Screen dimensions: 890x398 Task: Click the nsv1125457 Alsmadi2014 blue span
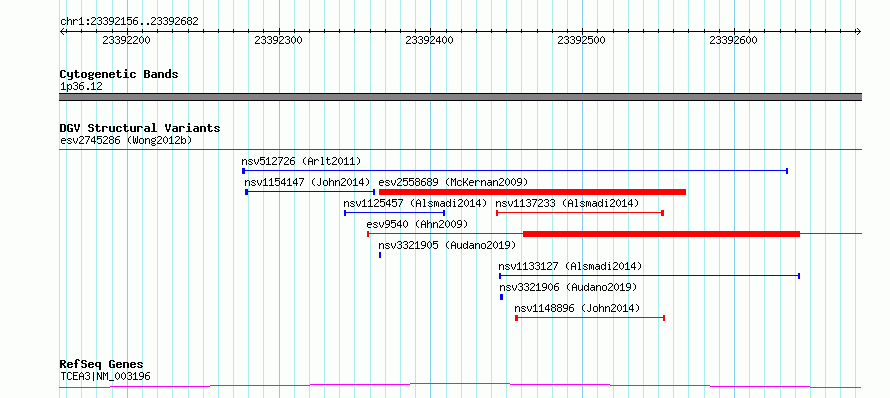point(394,213)
